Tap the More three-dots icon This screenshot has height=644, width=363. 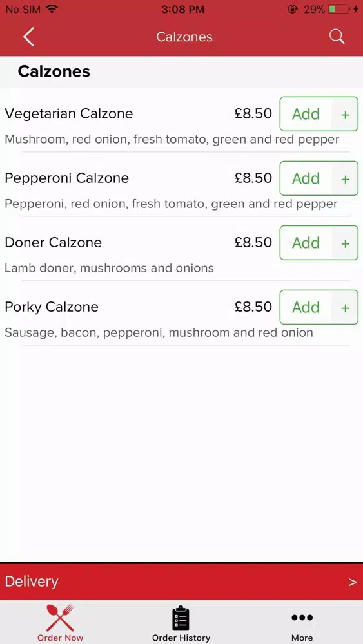click(302, 618)
